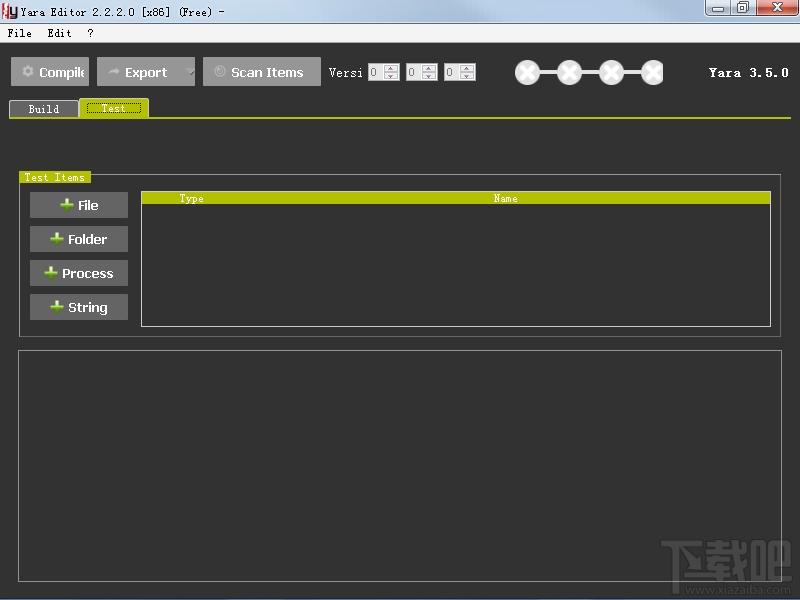
Task: Click the green plus icon beside File
Action: [x=66, y=205]
